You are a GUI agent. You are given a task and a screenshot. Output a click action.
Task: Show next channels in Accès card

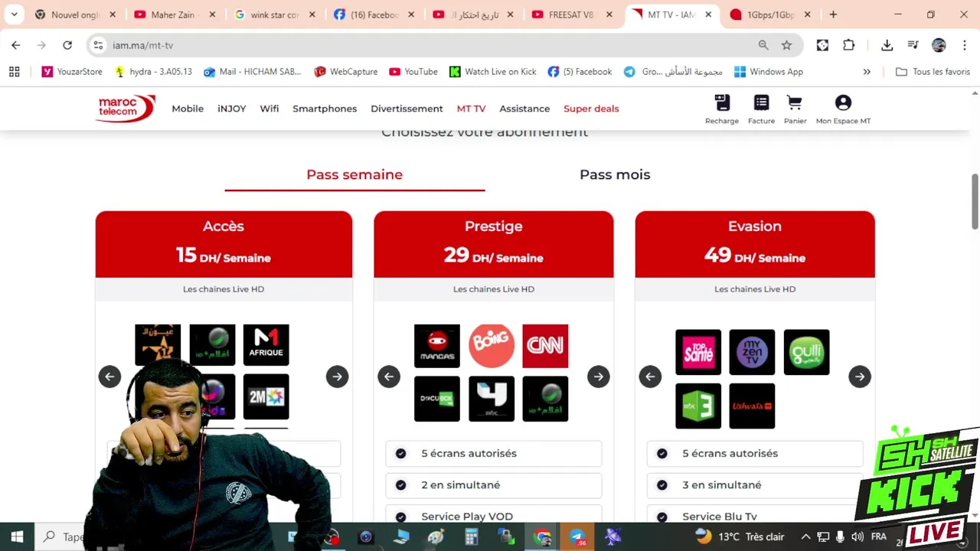337,377
